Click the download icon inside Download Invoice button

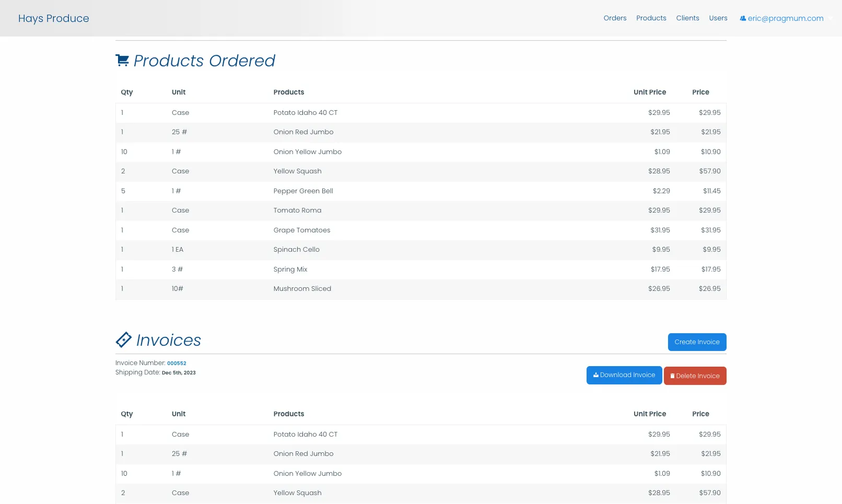[x=595, y=374]
